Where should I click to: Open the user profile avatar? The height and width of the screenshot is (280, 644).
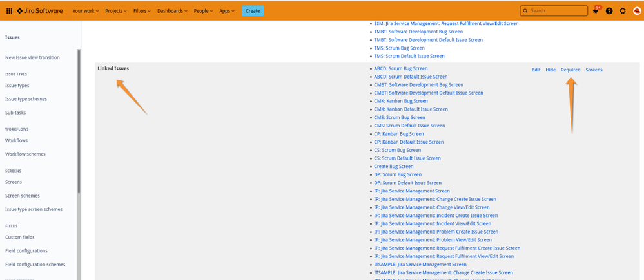637,11
